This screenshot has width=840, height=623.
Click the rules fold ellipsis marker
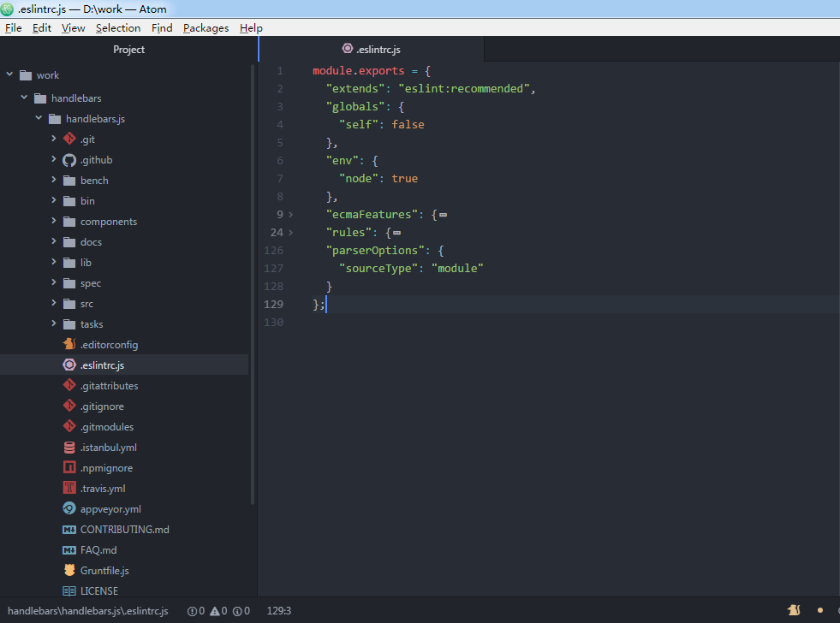click(397, 233)
